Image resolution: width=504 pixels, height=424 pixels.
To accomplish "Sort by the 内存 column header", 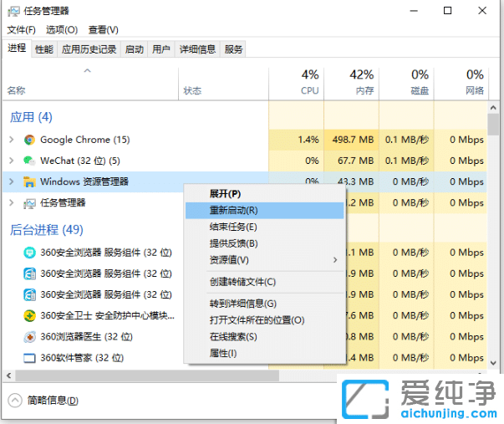I will click(x=351, y=84).
